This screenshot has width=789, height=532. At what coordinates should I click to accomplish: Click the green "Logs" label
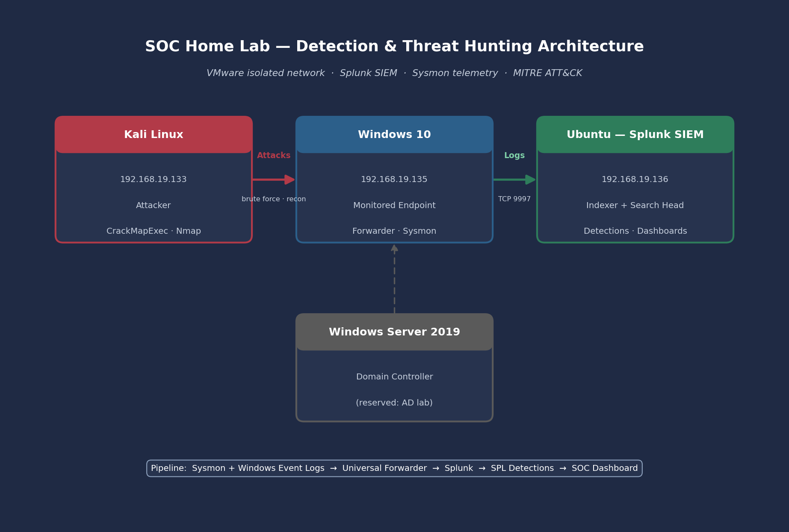[x=514, y=156]
